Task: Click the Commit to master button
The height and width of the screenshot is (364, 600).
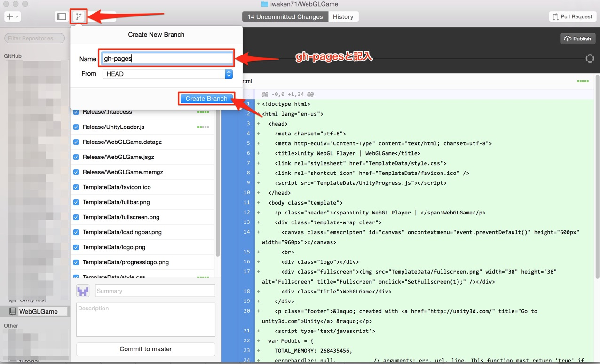Action: point(145,349)
